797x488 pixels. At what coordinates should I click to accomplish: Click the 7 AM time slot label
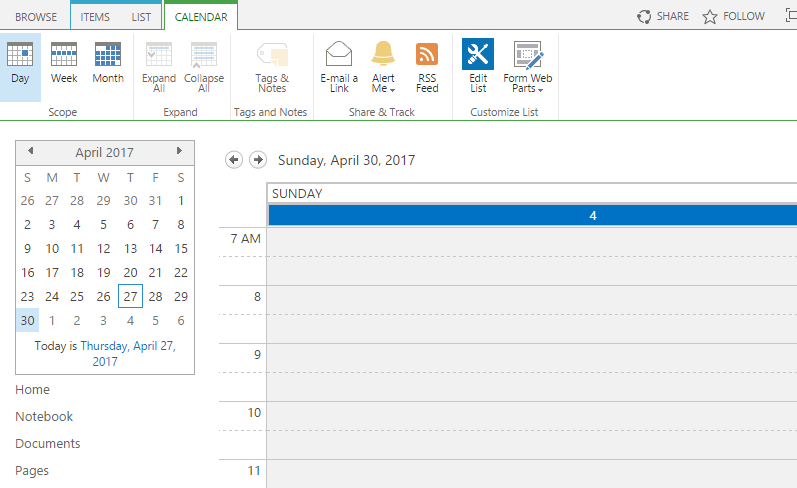(x=246, y=238)
